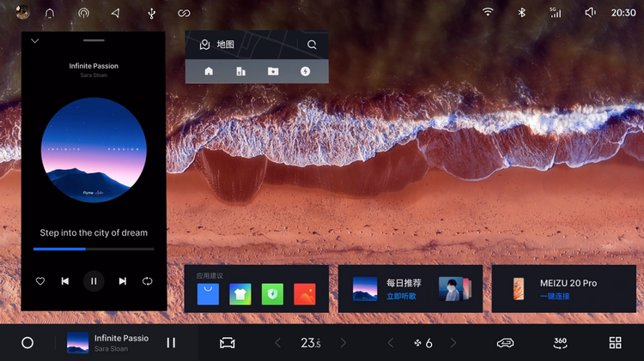Viewport: 644px width, 361px height.
Task: Open the 360 camera view
Action: pos(560,342)
